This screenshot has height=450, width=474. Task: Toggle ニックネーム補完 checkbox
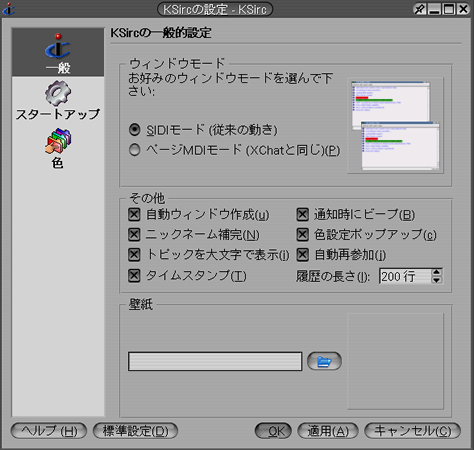(134, 235)
